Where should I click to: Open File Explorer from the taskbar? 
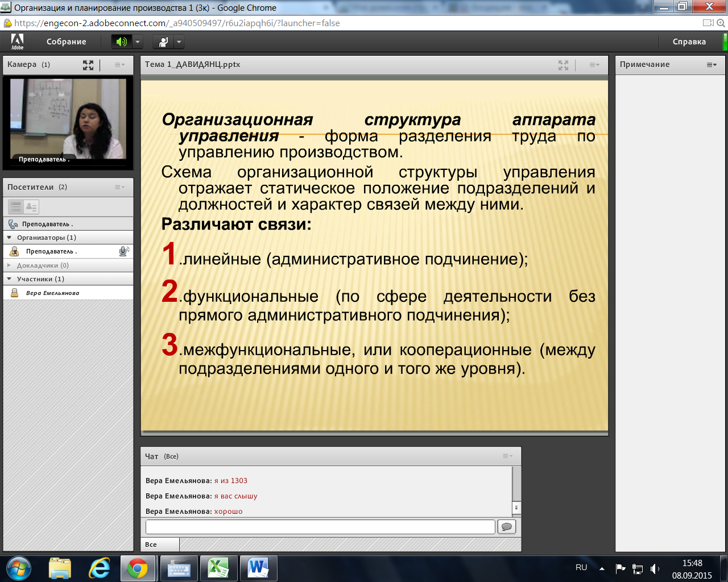[60, 568]
